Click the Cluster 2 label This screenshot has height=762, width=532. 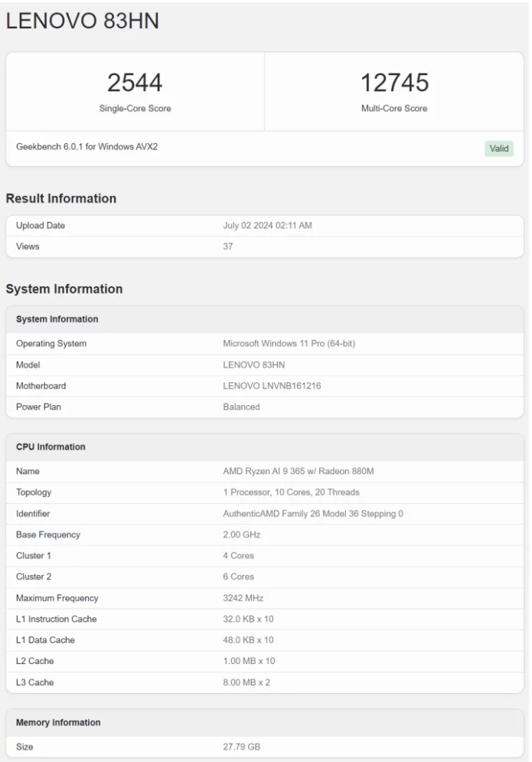pyautogui.click(x=34, y=577)
